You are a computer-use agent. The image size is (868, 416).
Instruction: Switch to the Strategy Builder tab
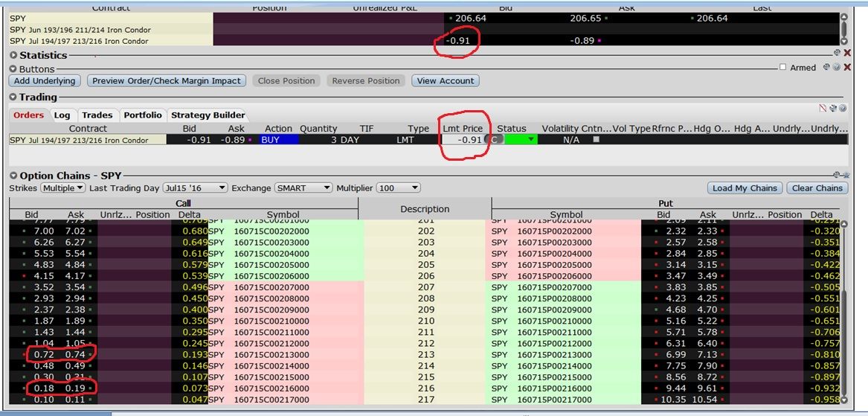(208, 115)
